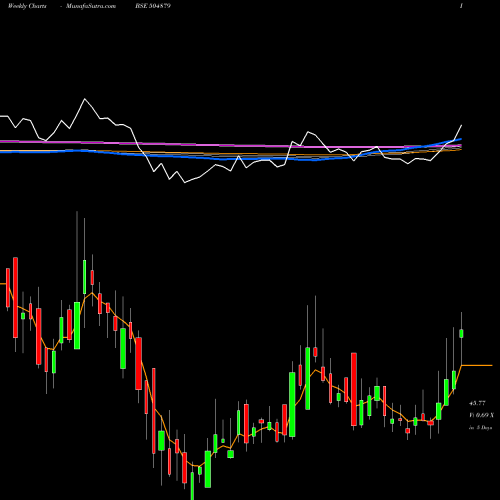
Task: Click the 'Weekly Charts' title text
Action: click(x=27, y=6)
